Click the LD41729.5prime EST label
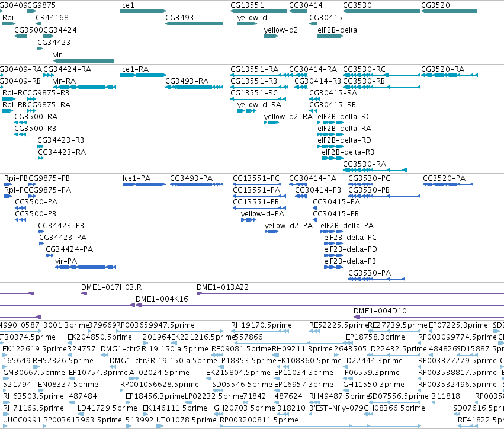504x429 pixels. pos(107,408)
